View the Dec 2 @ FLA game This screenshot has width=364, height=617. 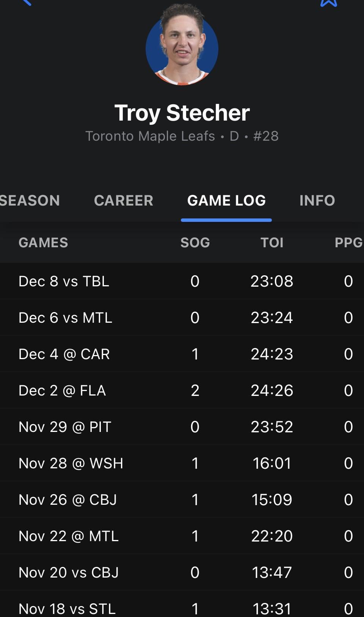click(62, 390)
